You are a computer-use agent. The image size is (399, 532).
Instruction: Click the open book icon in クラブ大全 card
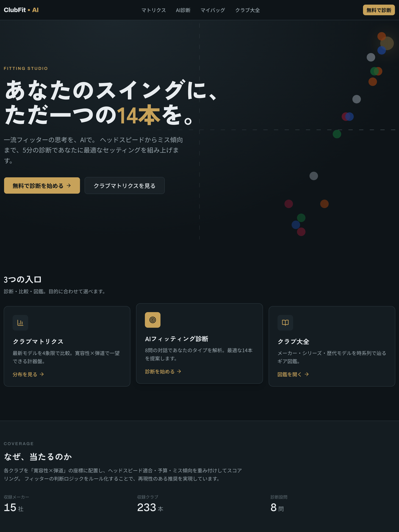(285, 323)
